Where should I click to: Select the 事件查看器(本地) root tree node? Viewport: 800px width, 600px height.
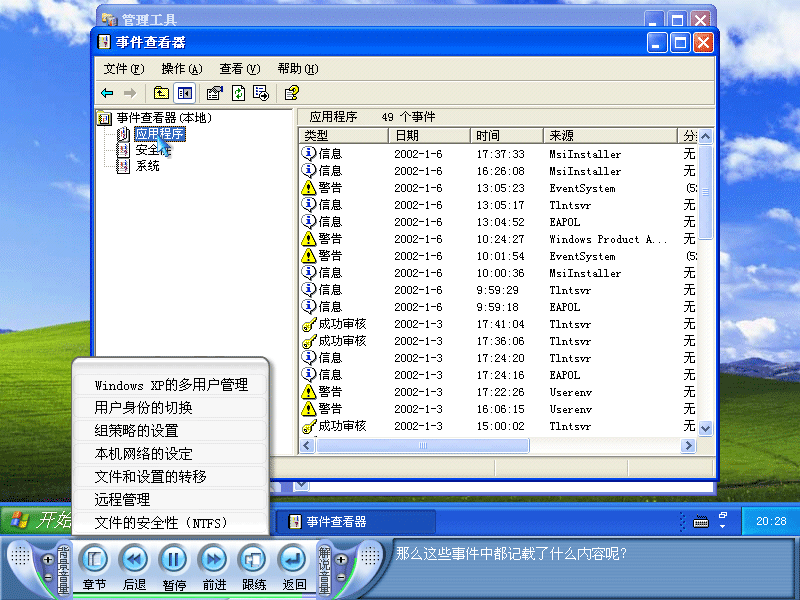click(164, 118)
